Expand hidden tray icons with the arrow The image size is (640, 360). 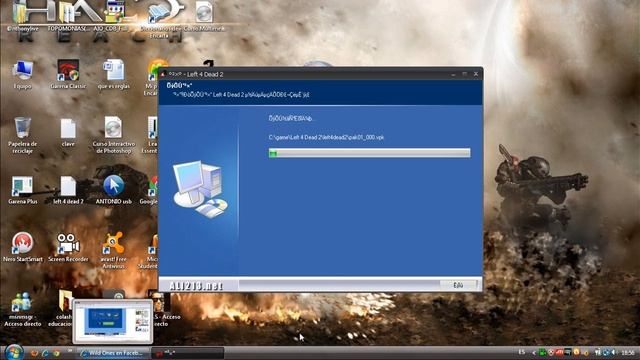pyautogui.click(x=533, y=353)
